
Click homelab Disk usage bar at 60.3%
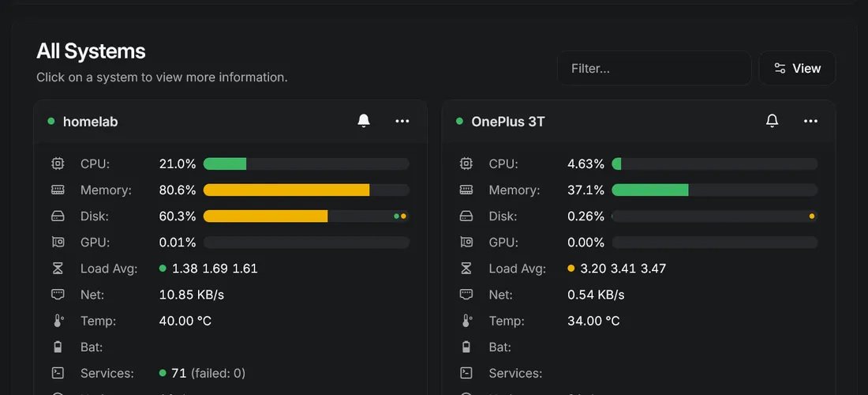306,216
